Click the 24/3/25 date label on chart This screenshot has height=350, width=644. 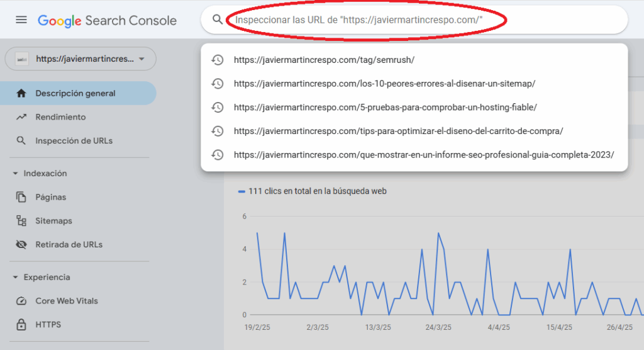(x=438, y=327)
